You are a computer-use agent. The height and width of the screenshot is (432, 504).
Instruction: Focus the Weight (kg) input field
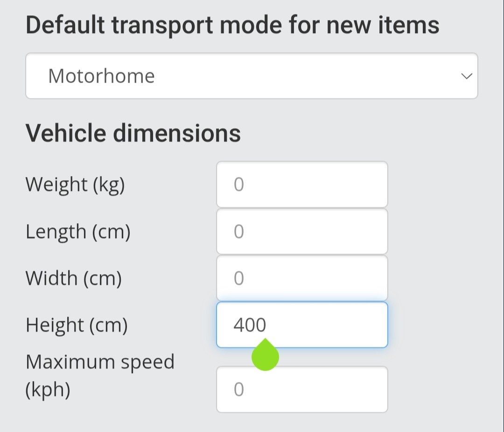point(301,185)
